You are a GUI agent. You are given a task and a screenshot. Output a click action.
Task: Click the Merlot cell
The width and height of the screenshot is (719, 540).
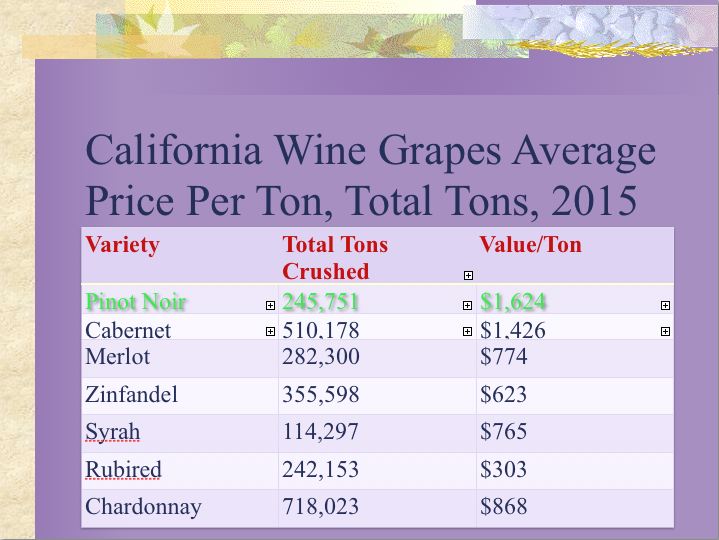112,357
